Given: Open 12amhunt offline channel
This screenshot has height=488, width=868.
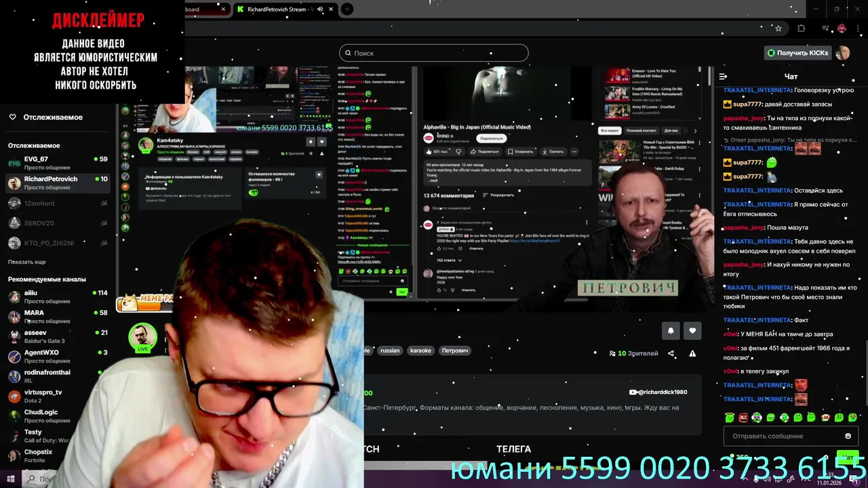Looking at the screenshot, I should [58, 203].
